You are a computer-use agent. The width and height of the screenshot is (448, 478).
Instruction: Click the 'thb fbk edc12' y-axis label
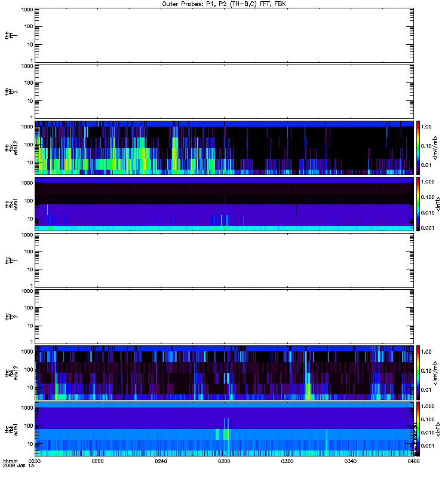pyautogui.click(x=11, y=148)
